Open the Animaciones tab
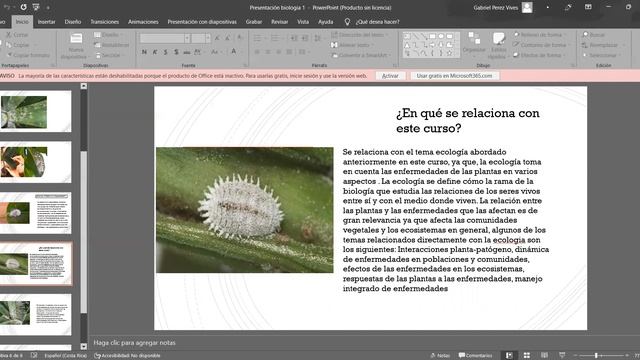 pos(143,22)
